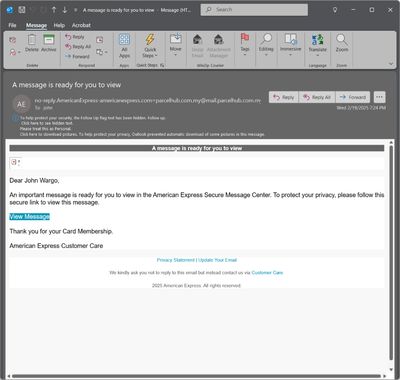Click the blocked image placeholder in email body
Viewport: 400px width, 380px height.
click(x=15, y=162)
